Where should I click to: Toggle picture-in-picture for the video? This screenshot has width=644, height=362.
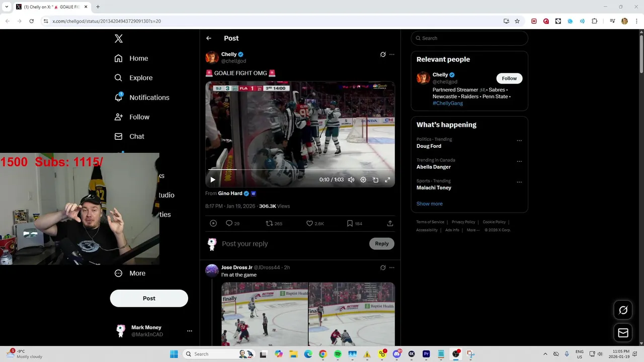(375, 179)
